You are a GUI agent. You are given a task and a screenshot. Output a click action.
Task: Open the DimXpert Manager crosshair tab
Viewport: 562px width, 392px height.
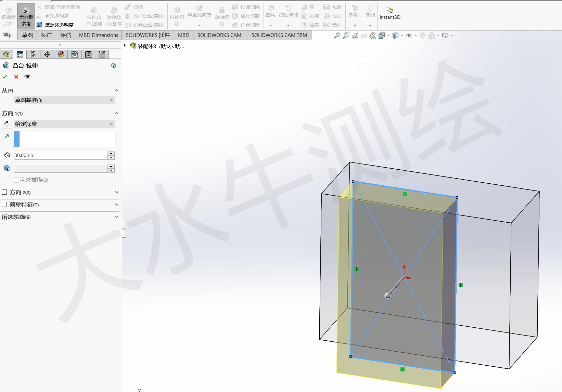pos(47,54)
